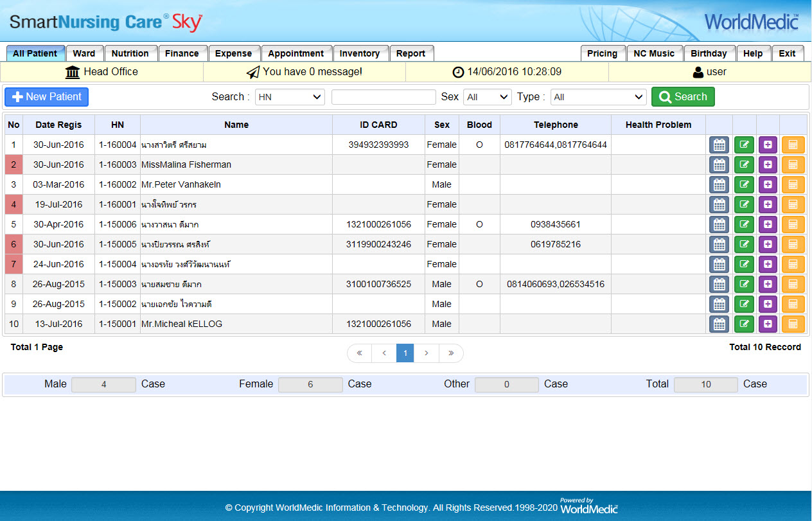Go to the next page of results
The image size is (812, 521).
click(x=427, y=353)
